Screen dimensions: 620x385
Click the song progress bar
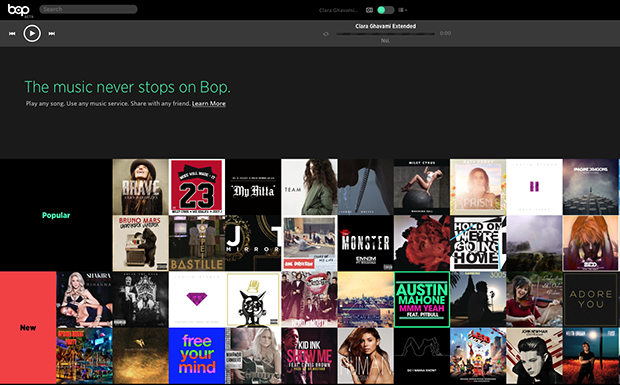tap(386, 34)
